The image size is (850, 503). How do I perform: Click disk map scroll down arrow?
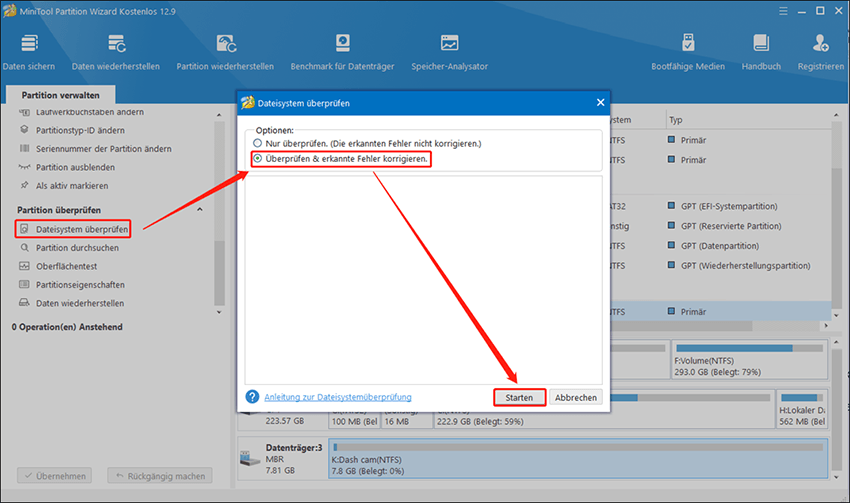click(836, 477)
